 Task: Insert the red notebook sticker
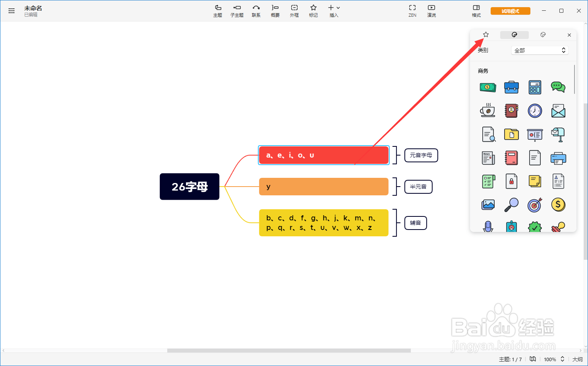(x=511, y=158)
